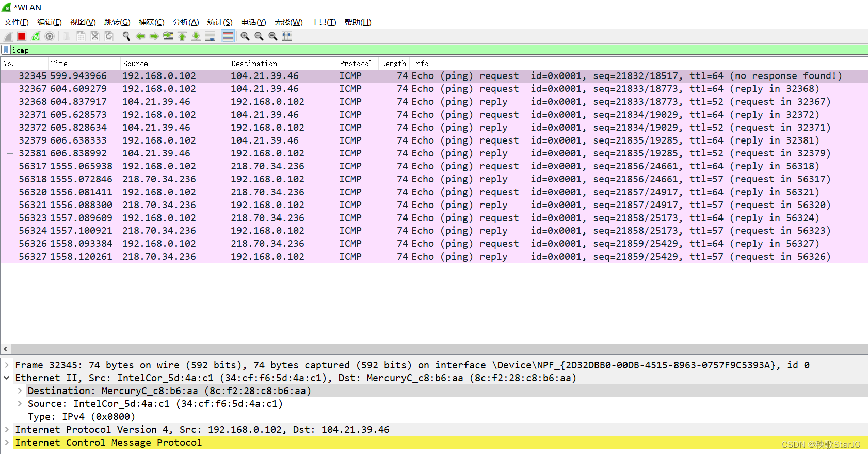Open capture options gear icon

(50, 36)
